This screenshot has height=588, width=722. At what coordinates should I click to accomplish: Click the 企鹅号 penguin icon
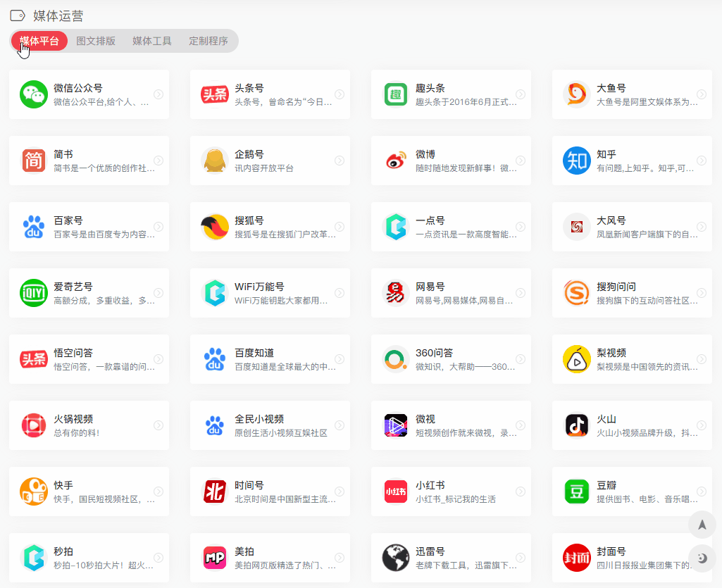[x=215, y=161]
